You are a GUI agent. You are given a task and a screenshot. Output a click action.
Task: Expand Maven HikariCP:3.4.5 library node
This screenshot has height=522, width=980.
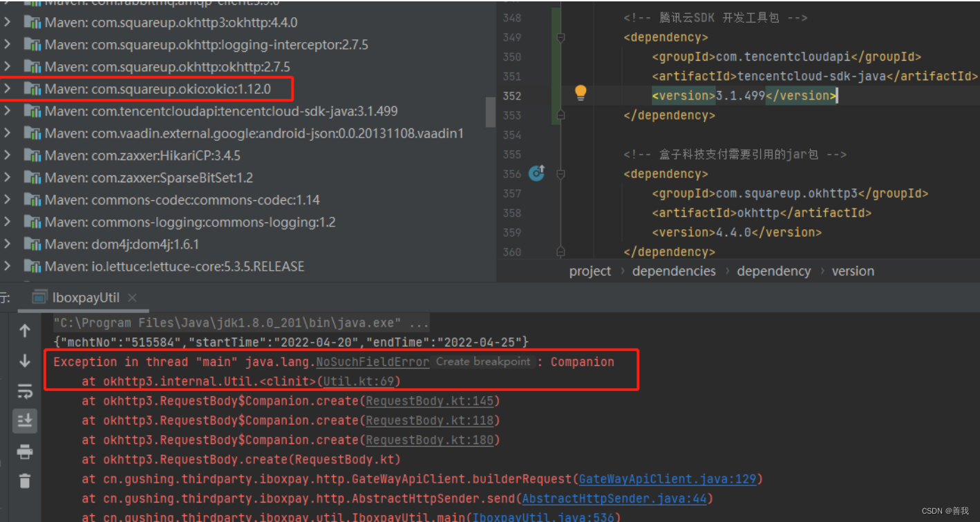click(7, 155)
